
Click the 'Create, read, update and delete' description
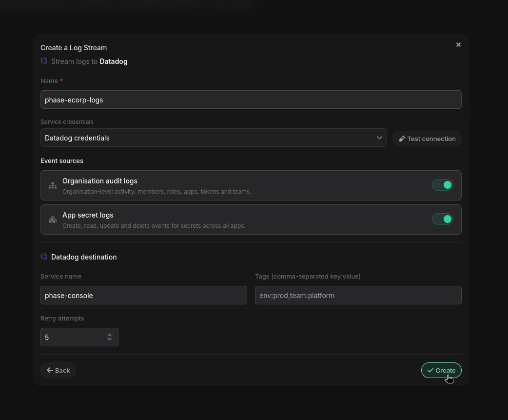pyautogui.click(x=154, y=225)
